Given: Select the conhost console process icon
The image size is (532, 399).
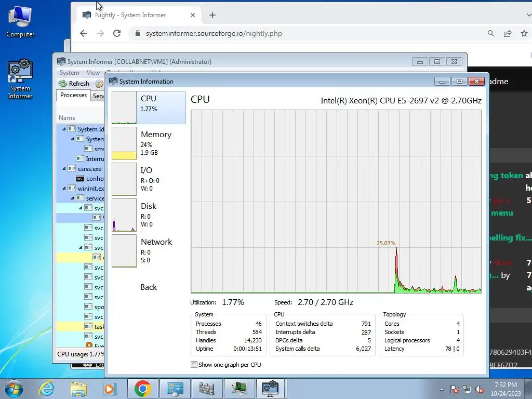Looking at the screenshot, I should [x=80, y=179].
